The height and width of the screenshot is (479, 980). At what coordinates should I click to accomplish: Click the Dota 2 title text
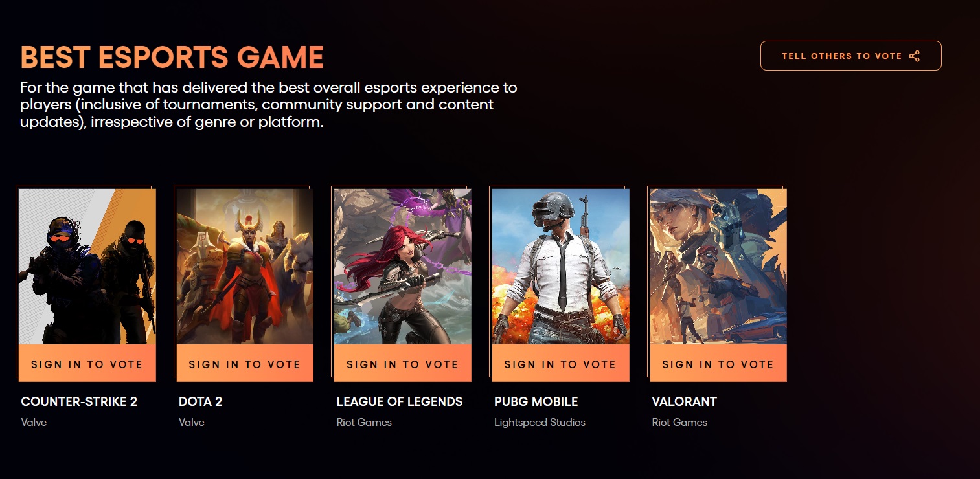click(x=201, y=401)
